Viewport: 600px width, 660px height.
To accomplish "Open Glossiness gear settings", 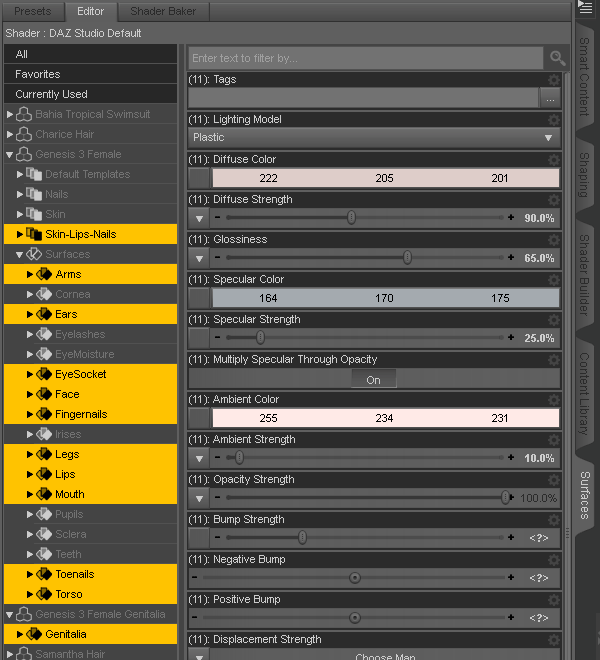I will pyautogui.click(x=554, y=240).
